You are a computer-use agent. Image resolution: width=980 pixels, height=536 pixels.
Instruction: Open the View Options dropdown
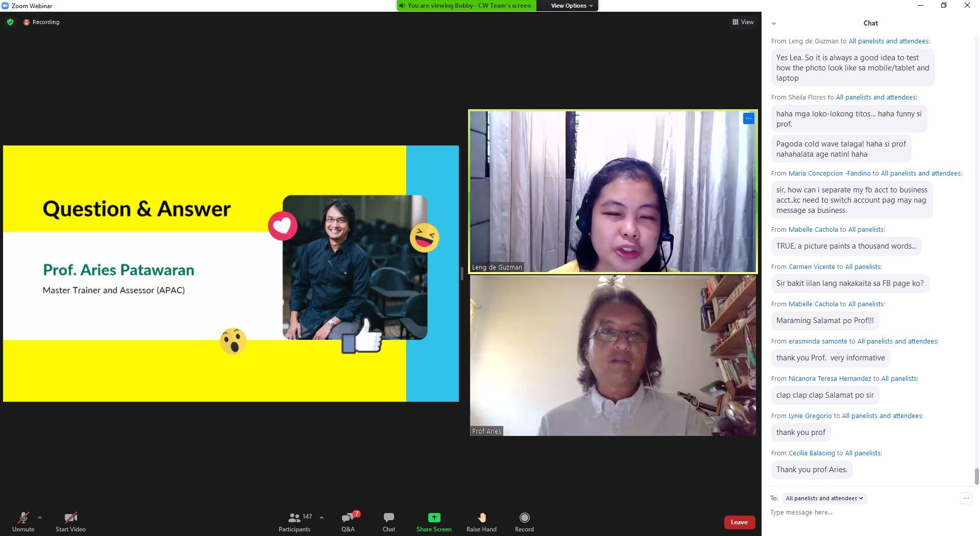tap(572, 6)
